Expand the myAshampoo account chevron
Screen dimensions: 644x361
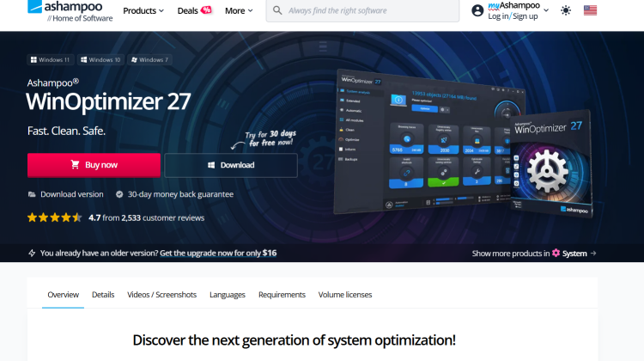(x=546, y=10)
